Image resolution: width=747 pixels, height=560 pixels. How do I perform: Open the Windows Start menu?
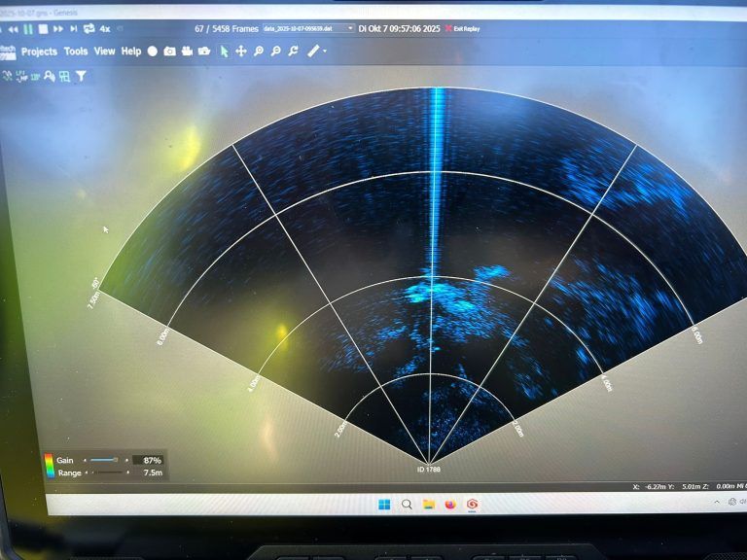pyautogui.click(x=384, y=504)
